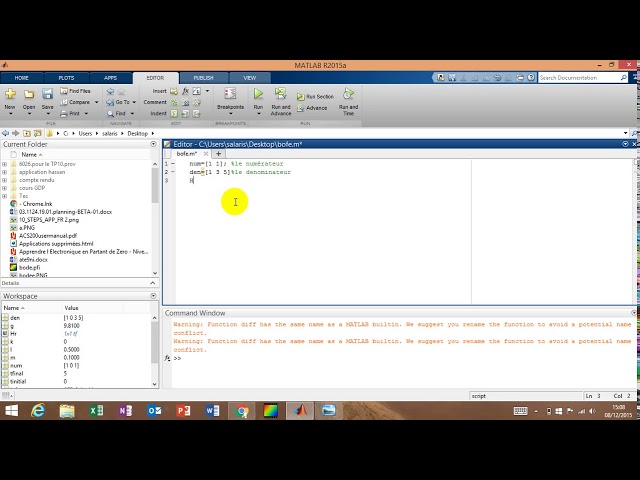Open Chrome from the taskbar
The width and height of the screenshot is (640, 480).
click(x=241, y=411)
